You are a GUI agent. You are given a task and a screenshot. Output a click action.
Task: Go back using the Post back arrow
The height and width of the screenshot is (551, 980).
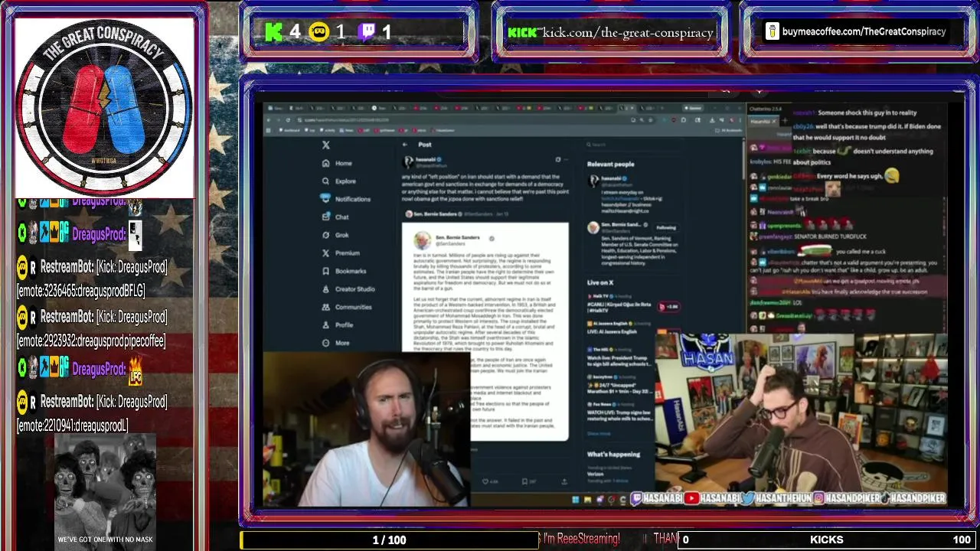[405, 145]
